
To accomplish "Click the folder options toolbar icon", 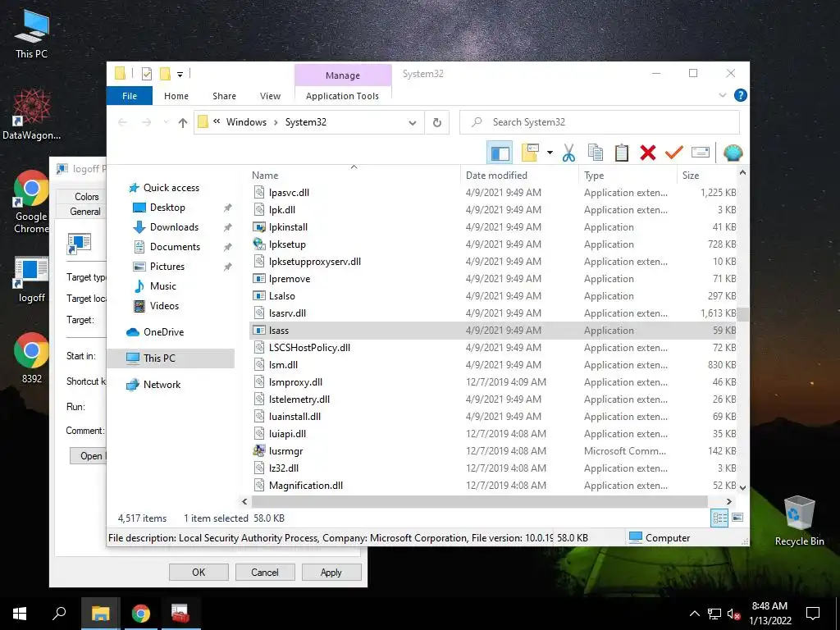I will 531,153.
